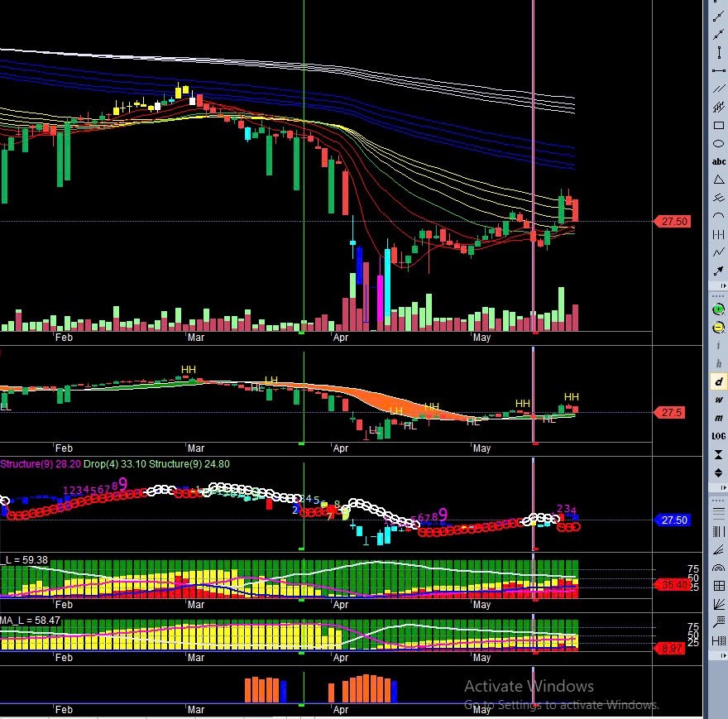728x719 pixels.
Task: Switch chart to hourly 'h' interval
Action: pyautogui.click(x=718, y=363)
